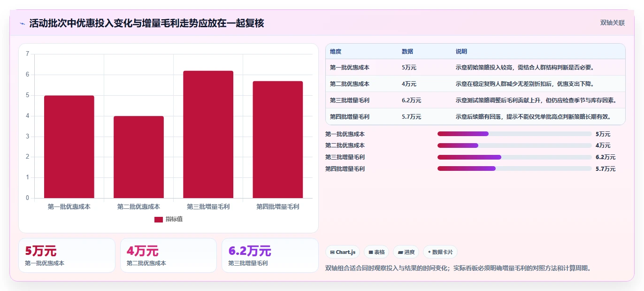
Task: Click the 第三批增量毛利 bar in chart
Action: (x=208, y=135)
